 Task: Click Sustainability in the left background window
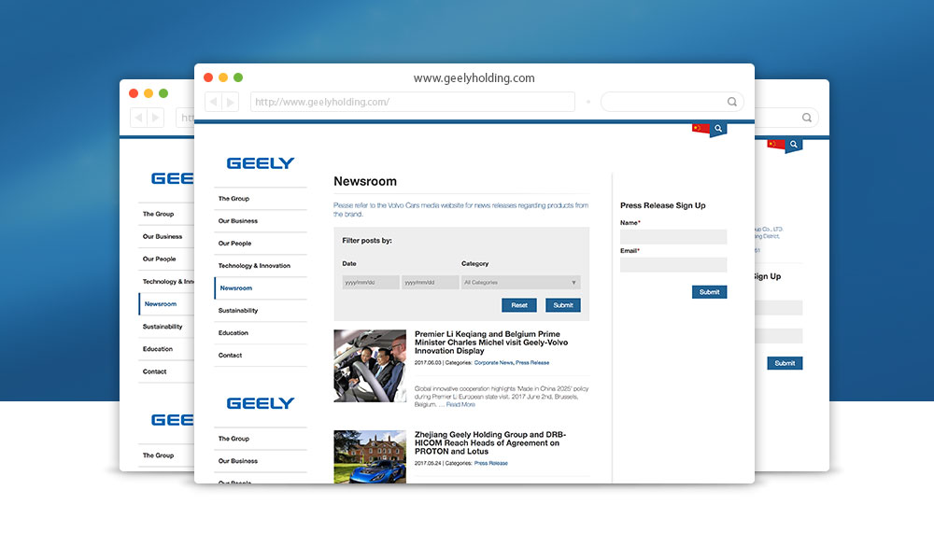point(162,327)
